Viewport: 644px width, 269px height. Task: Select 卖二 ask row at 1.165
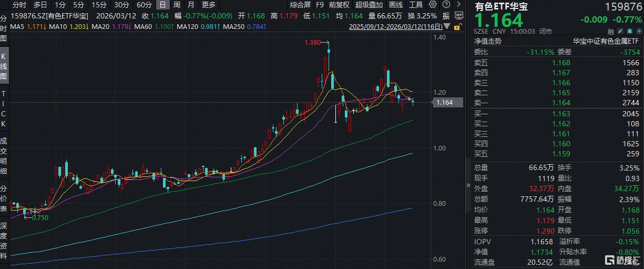point(557,93)
